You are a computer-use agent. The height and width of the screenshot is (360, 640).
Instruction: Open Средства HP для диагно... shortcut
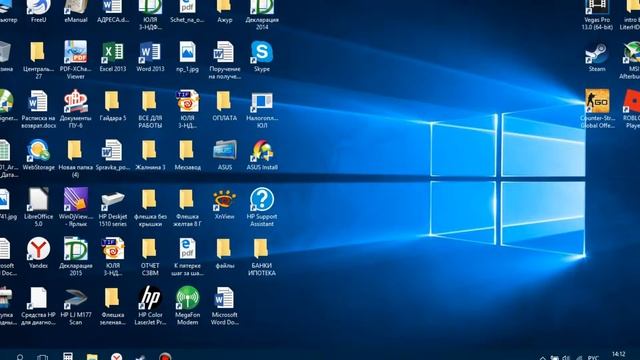tap(38, 306)
